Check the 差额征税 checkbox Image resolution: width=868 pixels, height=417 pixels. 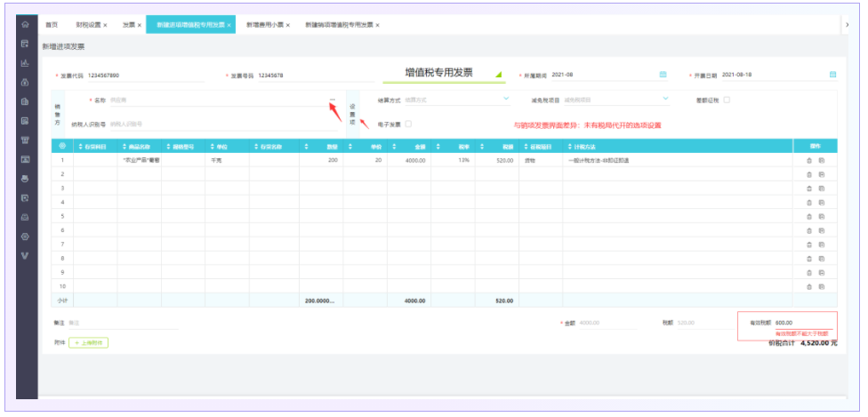click(x=727, y=100)
